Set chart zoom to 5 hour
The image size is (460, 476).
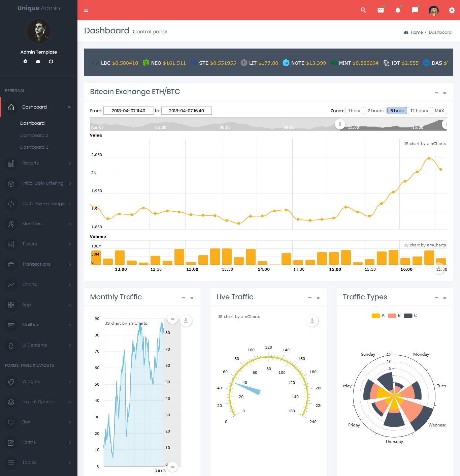pyautogui.click(x=397, y=111)
